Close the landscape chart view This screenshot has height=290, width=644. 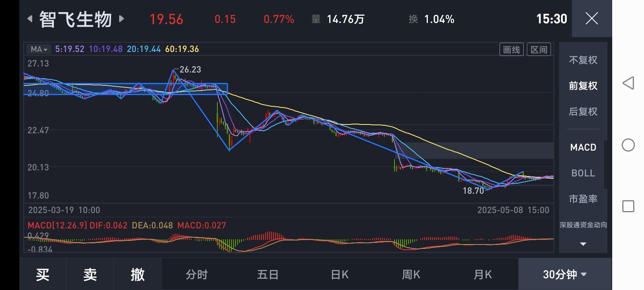point(592,19)
